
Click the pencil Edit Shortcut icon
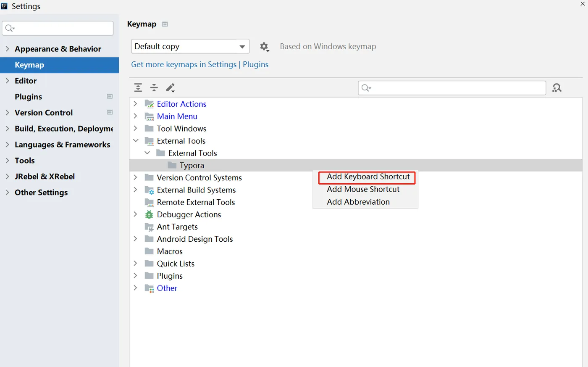tap(170, 87)
